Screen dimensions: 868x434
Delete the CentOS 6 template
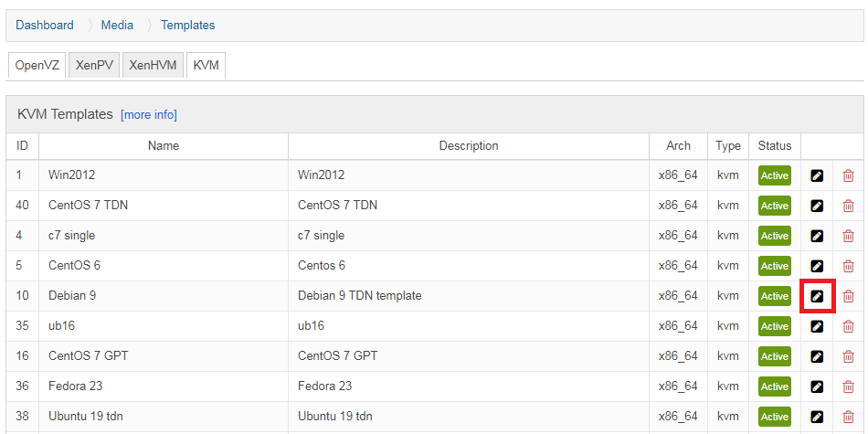[x=848, y=266]
